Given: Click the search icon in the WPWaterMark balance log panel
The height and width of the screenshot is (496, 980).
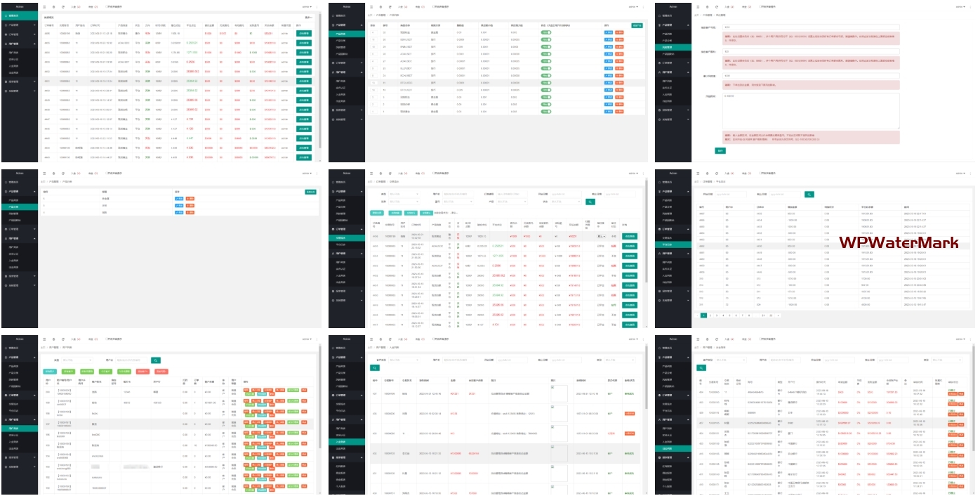Looking at the screenshot, I should (809, 194).
